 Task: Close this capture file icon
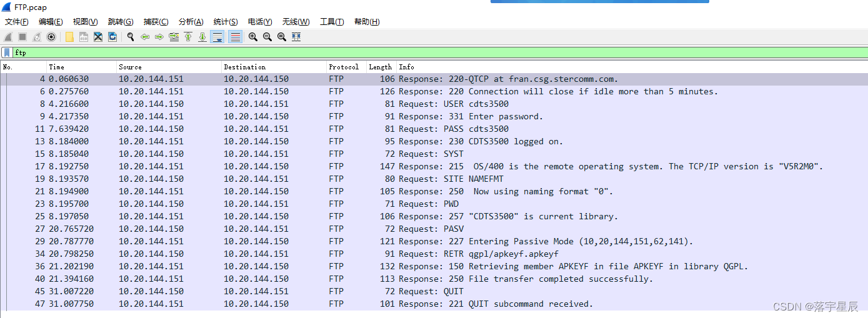point(98,37)
